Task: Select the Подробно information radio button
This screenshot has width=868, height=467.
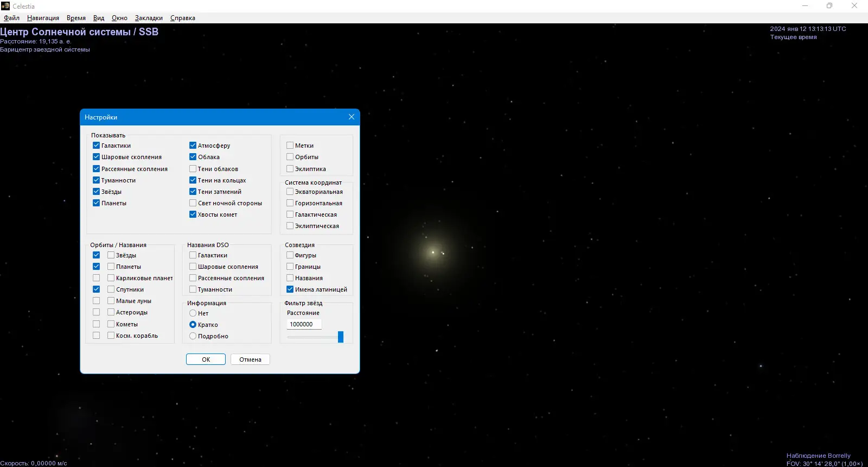Action: pos(193,336)
